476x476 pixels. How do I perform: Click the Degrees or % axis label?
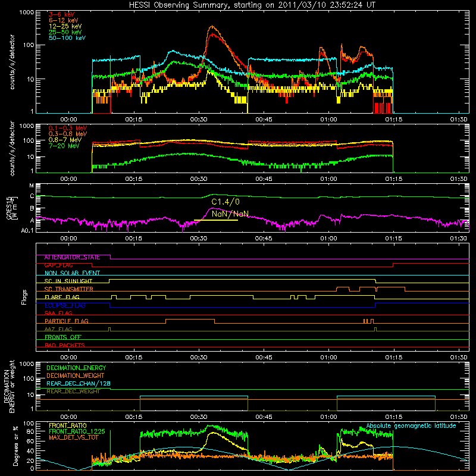click(15, 446)
